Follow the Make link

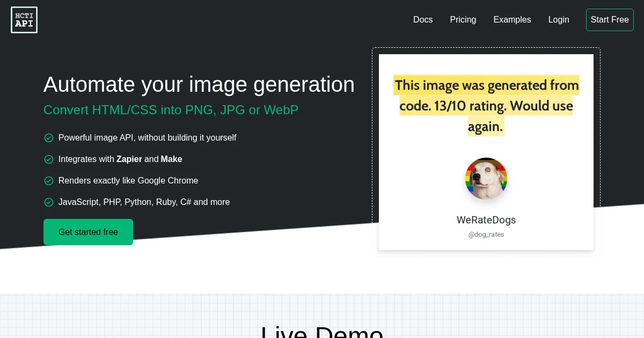click(172, 159)
